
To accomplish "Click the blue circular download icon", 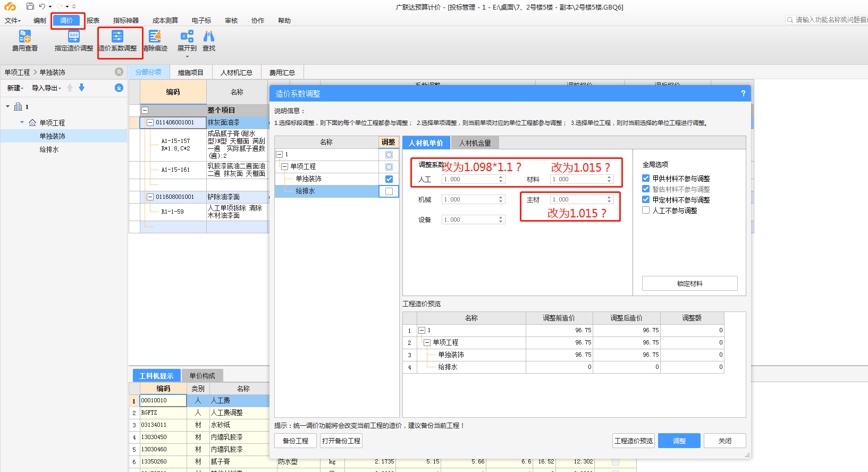I will 119,88.
